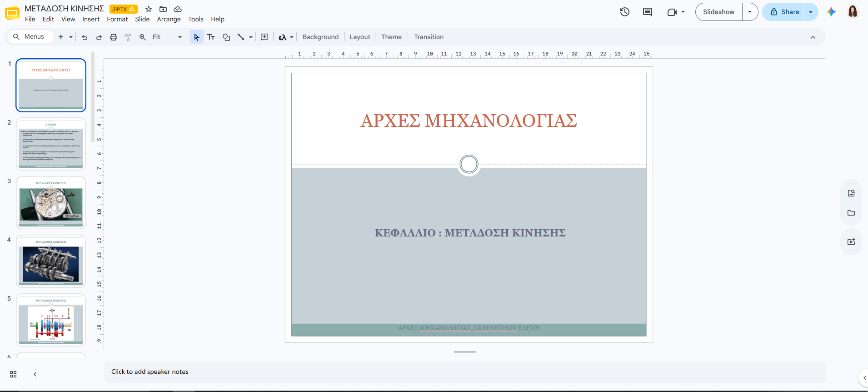Viewport: 868px width, 392px height.
Task: Show the side panel arrow
Action: [x=864, y=377]
